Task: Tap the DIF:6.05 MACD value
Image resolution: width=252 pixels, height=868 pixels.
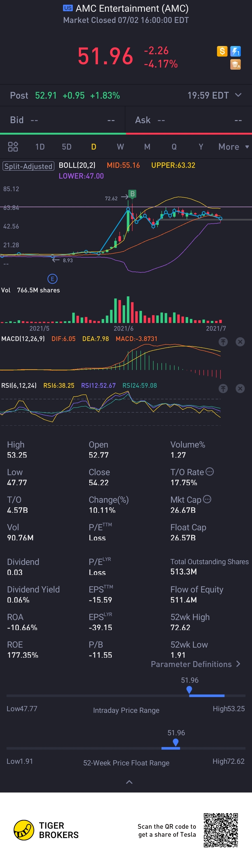Action: coord(63,339)
